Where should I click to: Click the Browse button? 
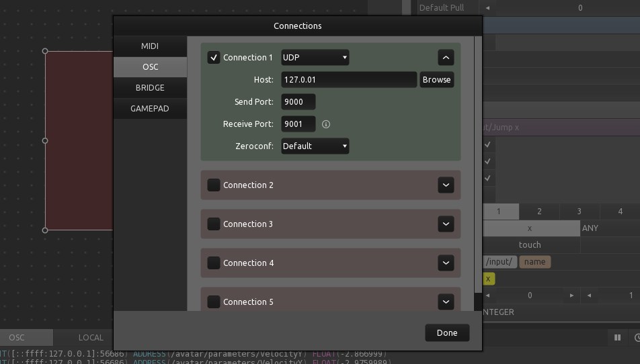(x=436, y=80)
